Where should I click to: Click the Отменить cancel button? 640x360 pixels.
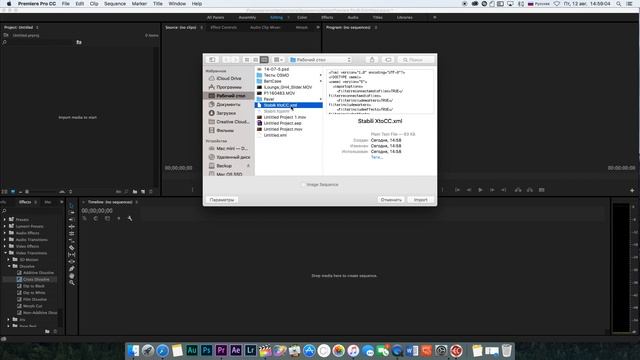(x=391, y=200)
